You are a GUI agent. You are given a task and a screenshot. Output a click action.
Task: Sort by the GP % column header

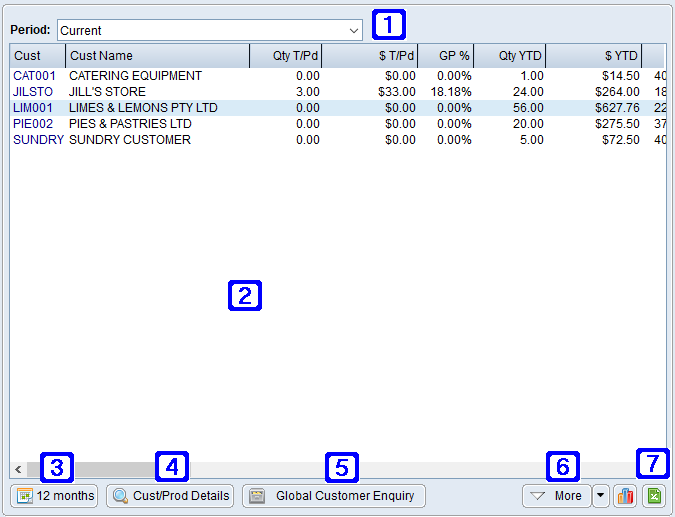click(446, 56)
